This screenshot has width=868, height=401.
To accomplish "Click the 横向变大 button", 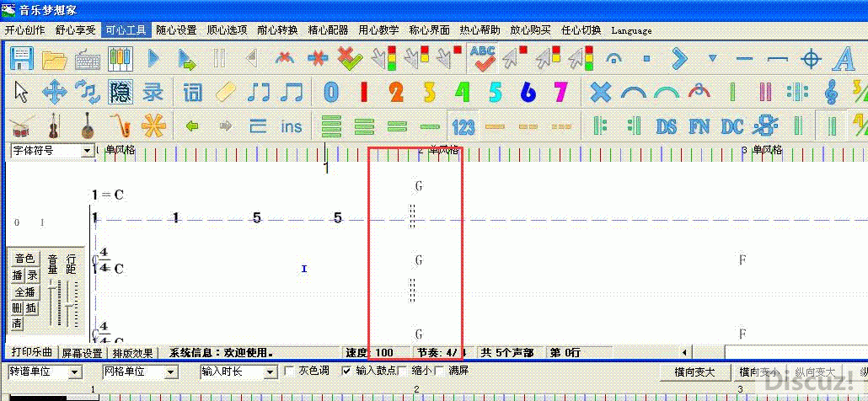I will (694, 372).
